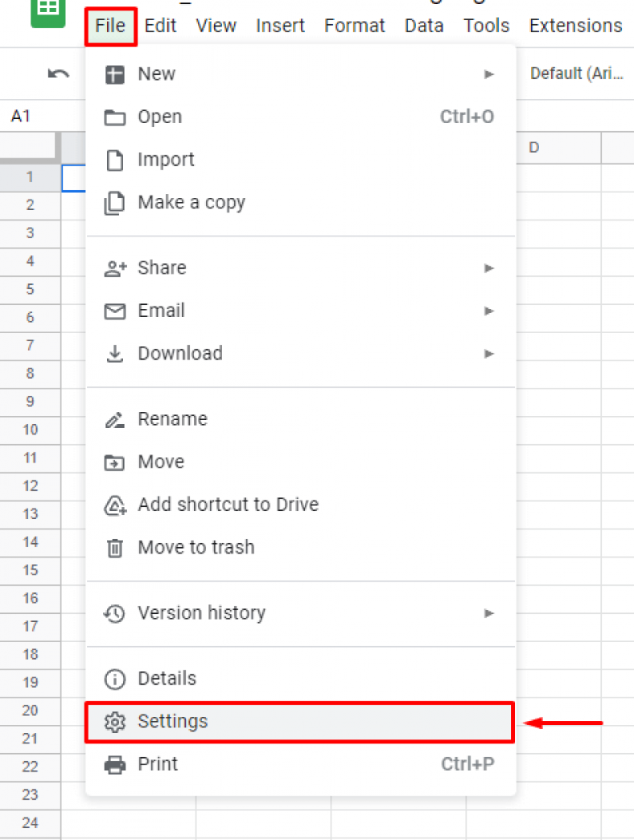The height and width of the screenshot is (840, 634).
Task: Open the Settings gear icon
Action: (x=114, y=723)
